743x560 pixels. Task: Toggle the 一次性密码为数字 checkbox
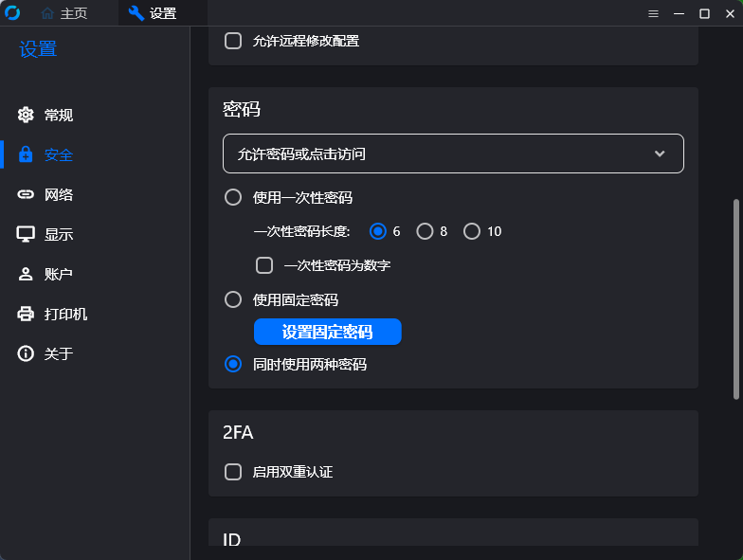(x=264, y=265)
